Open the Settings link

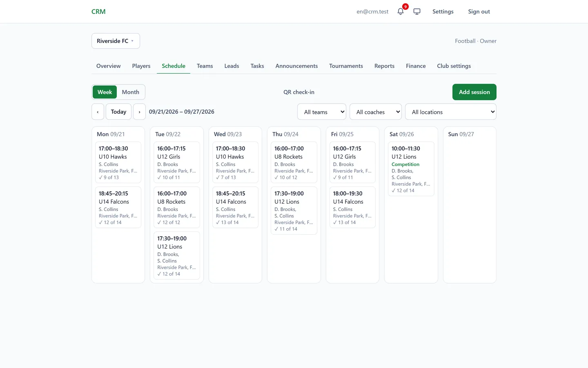tap(443, 11)
